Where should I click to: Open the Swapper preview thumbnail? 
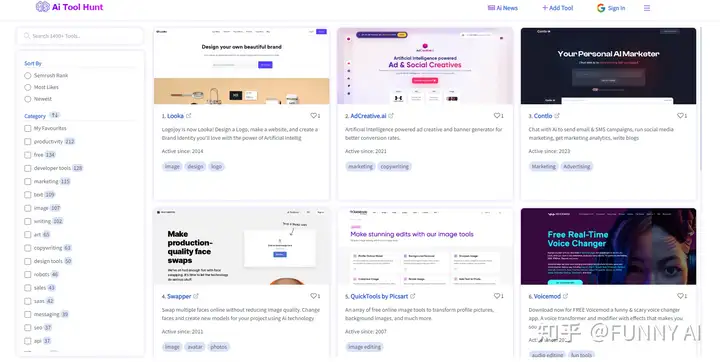[x=242, y=246]
